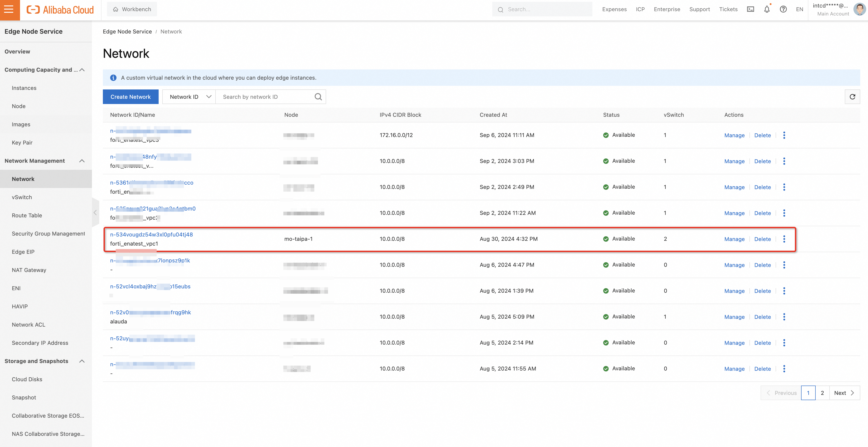Open more actions for Sep 2 2:49 PM network

[x=784, y=187]
